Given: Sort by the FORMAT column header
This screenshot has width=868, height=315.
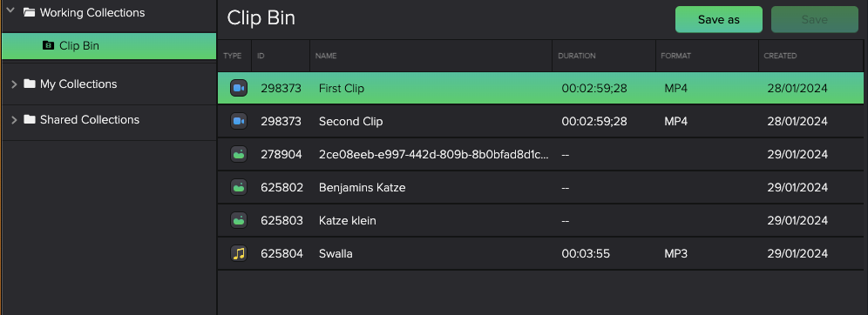Looking at the screenshot, I should point(676,56).
